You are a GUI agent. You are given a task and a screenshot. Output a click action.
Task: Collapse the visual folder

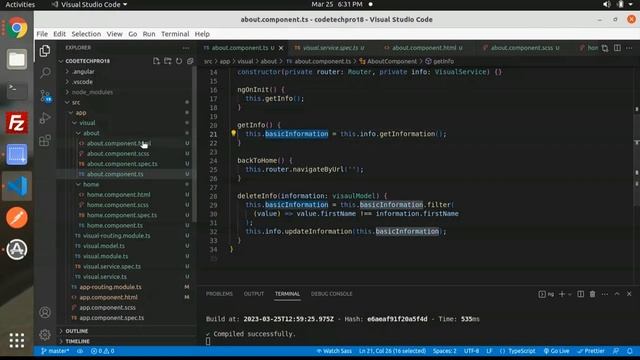87,122
